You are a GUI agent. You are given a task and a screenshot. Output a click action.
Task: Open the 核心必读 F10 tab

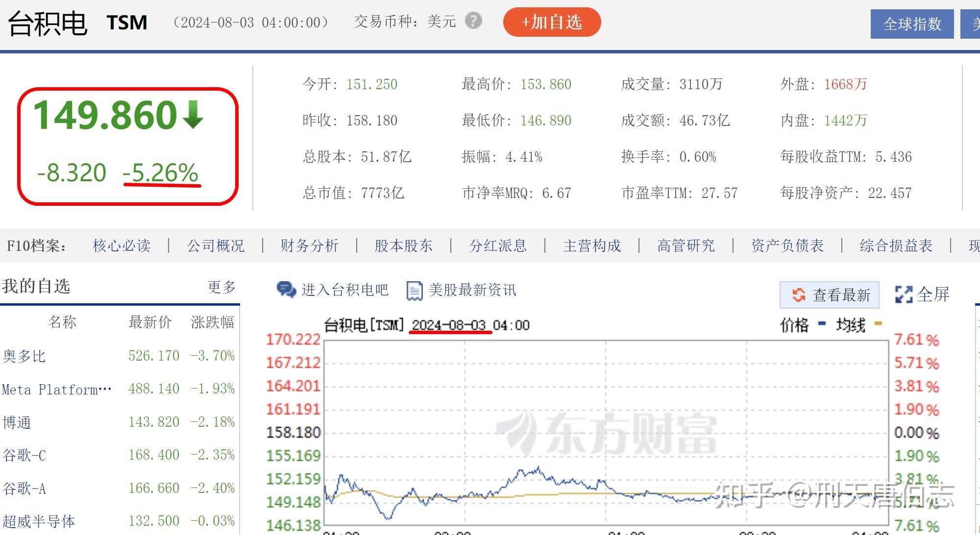coord(122,245)
